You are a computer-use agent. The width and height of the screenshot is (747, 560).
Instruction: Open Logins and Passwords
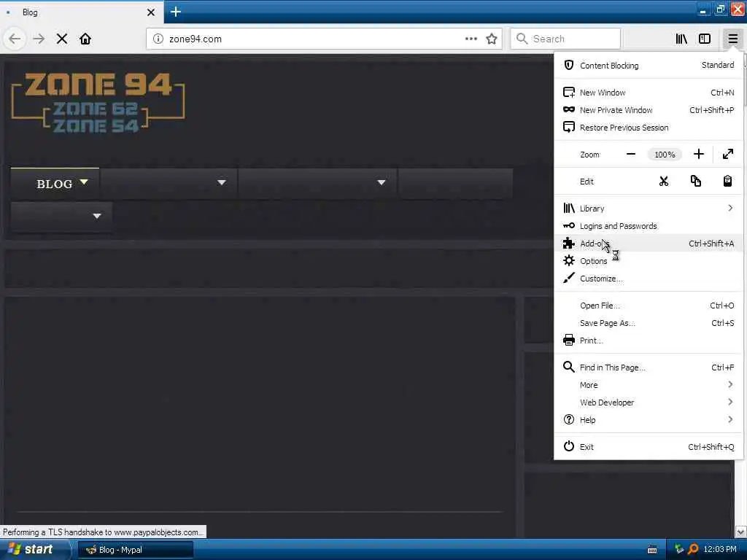649,226
